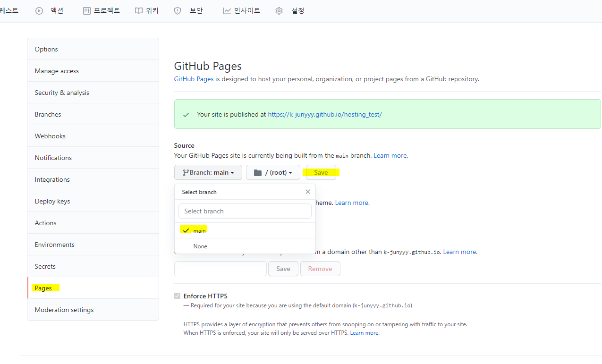Click the folder icon in root dropdown
The height and width of the screenshot is (364, 602).
(x=258, y=173)
